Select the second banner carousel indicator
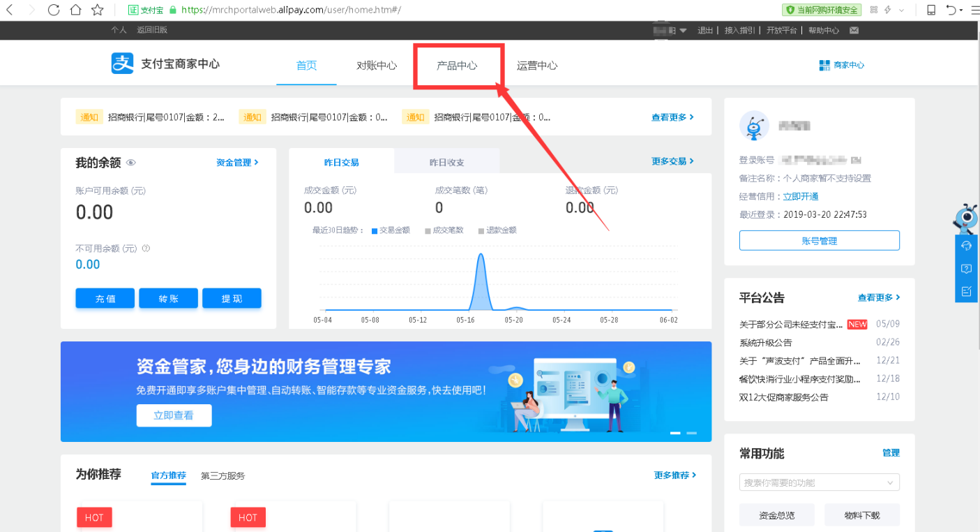 (691, 433)
